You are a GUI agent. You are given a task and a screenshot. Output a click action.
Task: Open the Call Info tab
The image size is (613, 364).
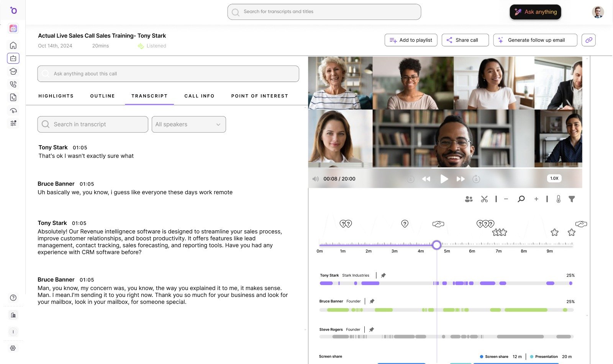199,96
